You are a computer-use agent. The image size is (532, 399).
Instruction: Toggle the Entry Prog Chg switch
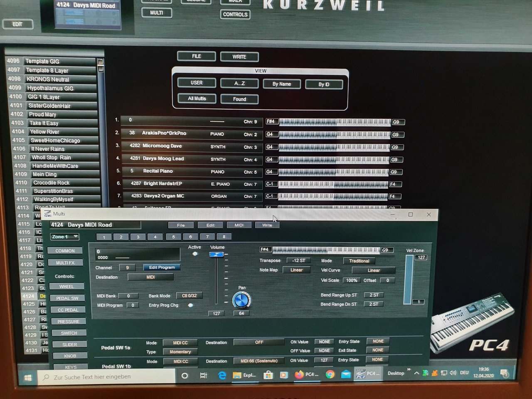tap(190, 305)
